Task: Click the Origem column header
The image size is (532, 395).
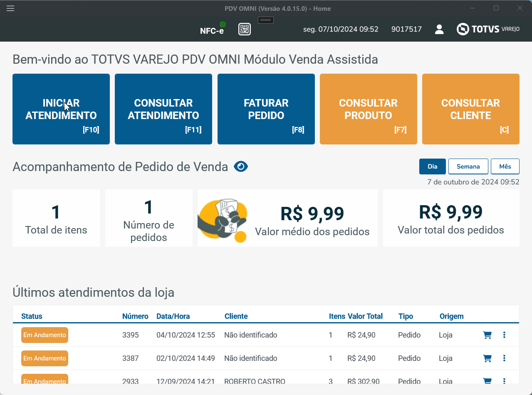Action: coord(451,316)
